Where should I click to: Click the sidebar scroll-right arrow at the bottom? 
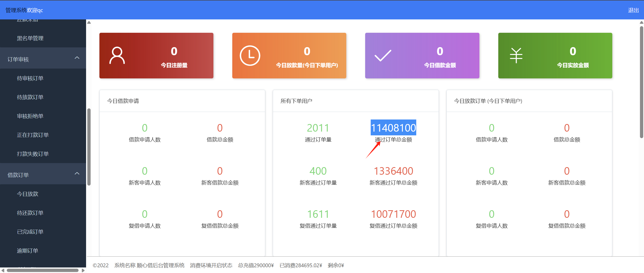[83, 270]
